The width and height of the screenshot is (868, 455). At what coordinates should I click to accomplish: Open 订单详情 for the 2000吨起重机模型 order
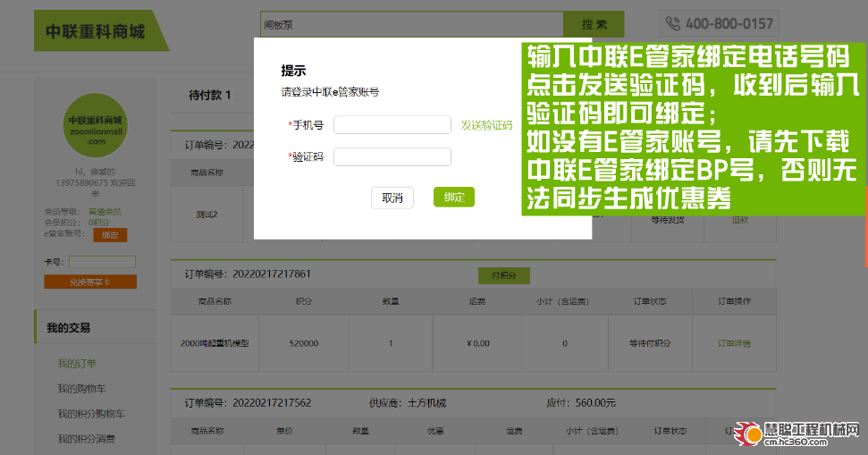point(734,344)
